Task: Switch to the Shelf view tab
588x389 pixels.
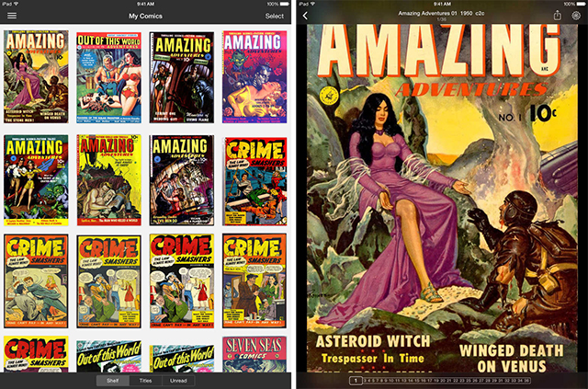Action: (x=112, y=381)
